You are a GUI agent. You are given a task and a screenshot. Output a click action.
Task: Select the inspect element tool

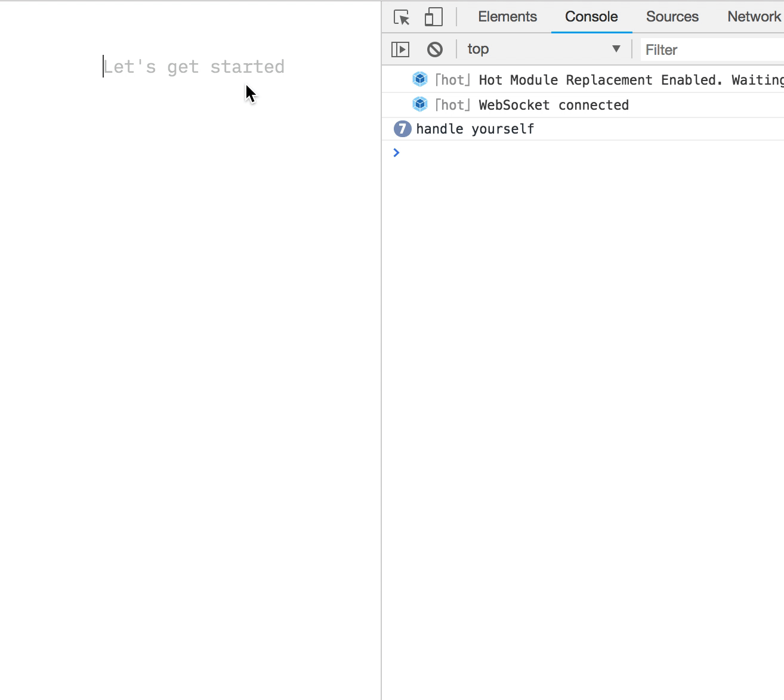[400, 16]
